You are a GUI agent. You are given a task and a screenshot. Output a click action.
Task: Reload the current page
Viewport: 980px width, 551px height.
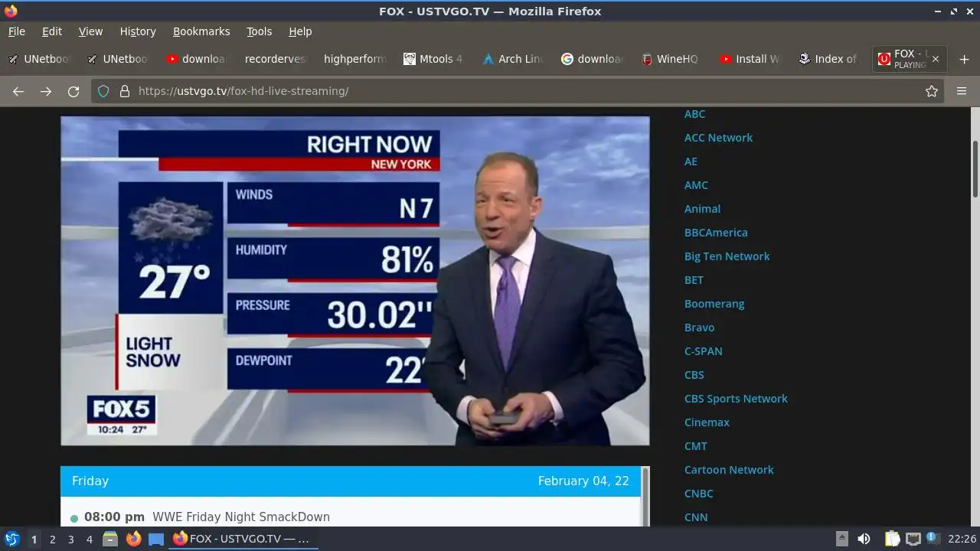73,91
